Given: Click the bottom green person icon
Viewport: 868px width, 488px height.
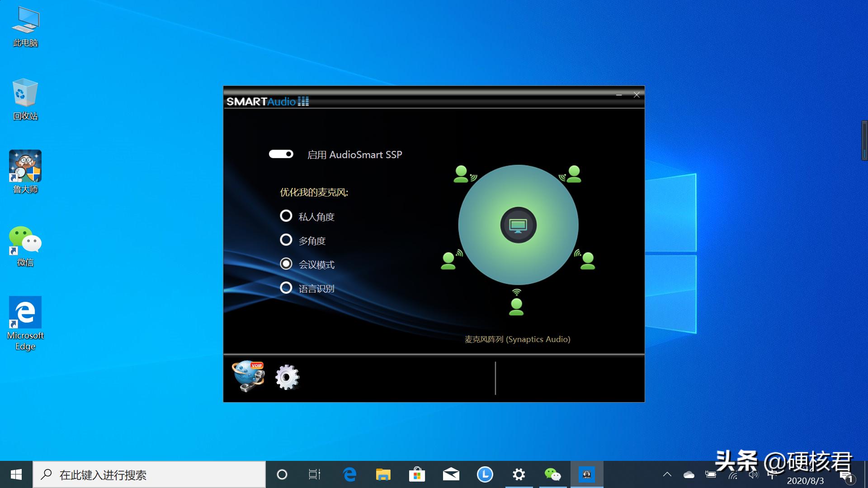Looking at the screenshot, I should [x=516, y=306].
